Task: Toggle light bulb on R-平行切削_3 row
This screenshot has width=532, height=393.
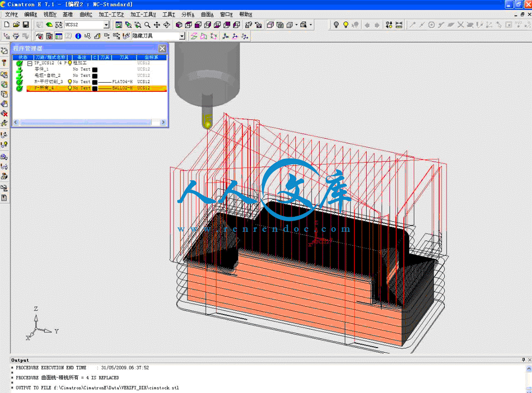Action: tap(70, 82)
